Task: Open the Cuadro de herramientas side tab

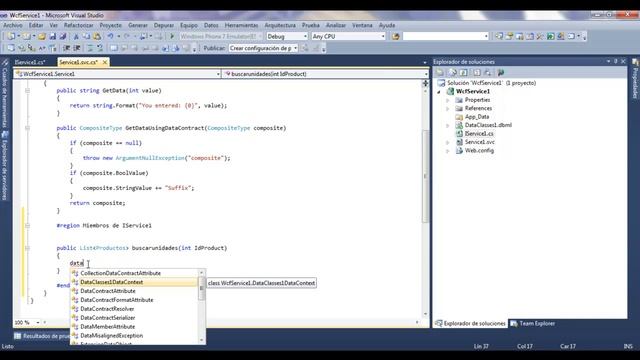Action: (5, 94)
